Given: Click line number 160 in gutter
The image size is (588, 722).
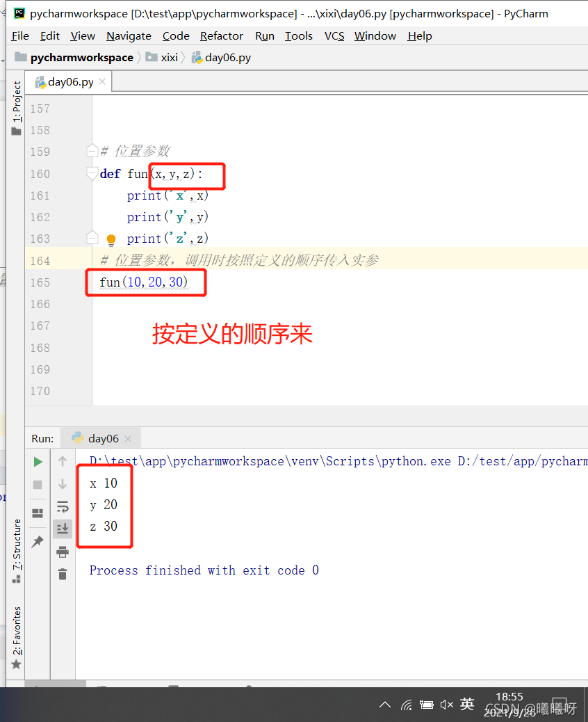Looking at the screenshot, I should pos(40,174).
